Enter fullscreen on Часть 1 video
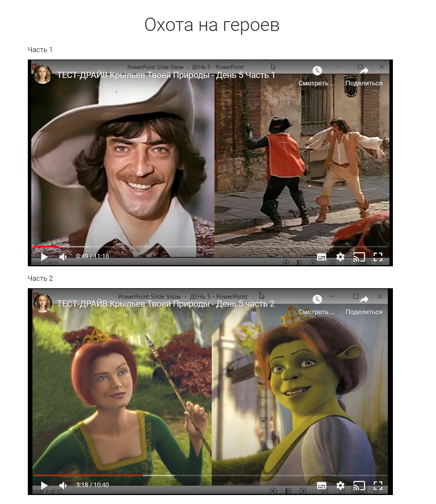 point(378,257)
